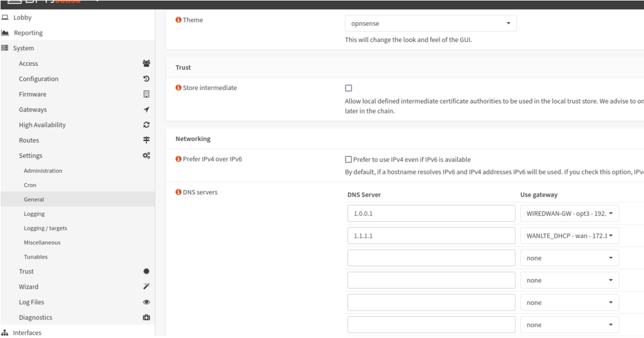Click the High Availability sync icon
Image resolution: width=644 pixels, height=338 pixels.
pyautogui.click(x=146, y=124)
